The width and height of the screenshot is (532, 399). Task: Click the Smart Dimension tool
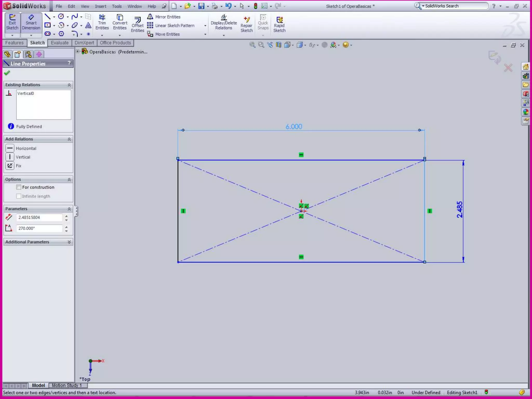tap(31, 22)
